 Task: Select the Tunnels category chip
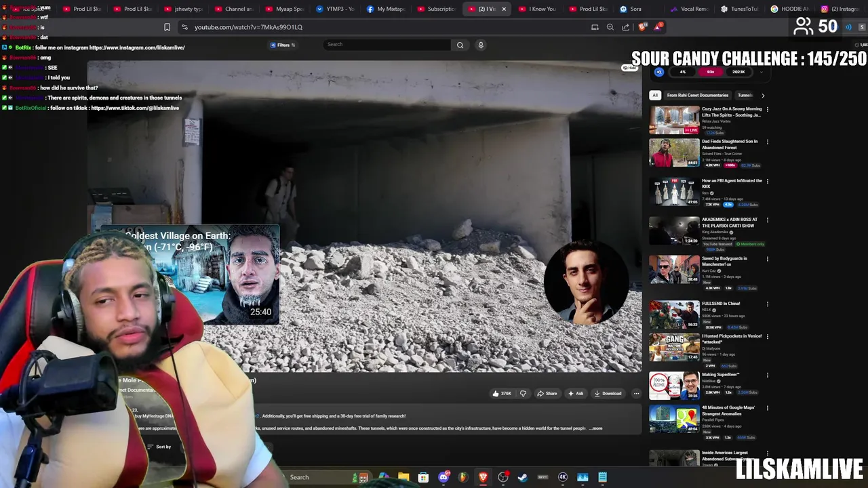pyautogui.click(x=745, y=96)
